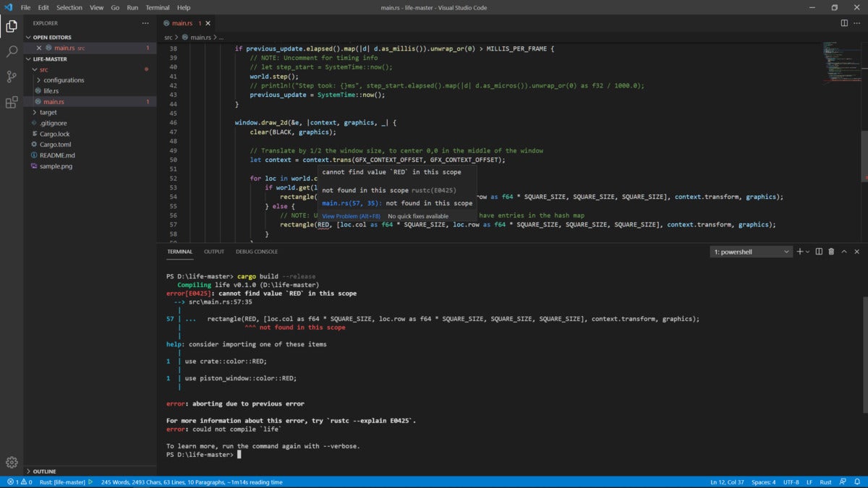Open the View menu
Image resolution: width=868 pixels, height=488 pixels.
pyautogui.click(x=97, y=7)
